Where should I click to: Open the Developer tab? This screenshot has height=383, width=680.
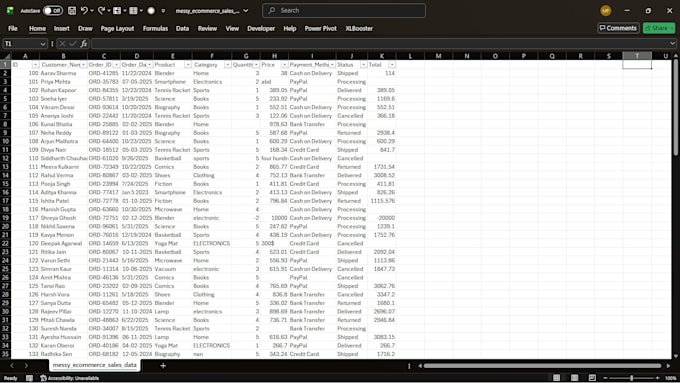(x=261, y=28)
